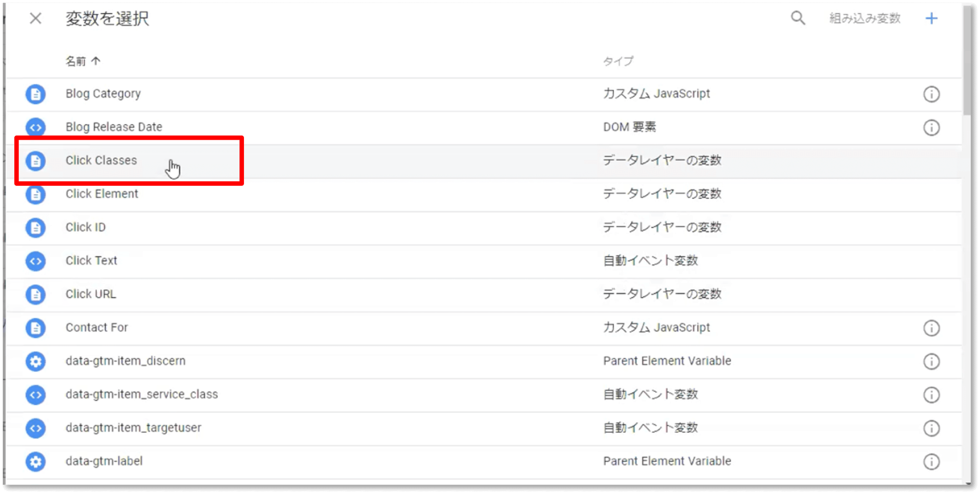Show info for Blog Release Date
The image size is (980, 494).
tap(931, 127)
